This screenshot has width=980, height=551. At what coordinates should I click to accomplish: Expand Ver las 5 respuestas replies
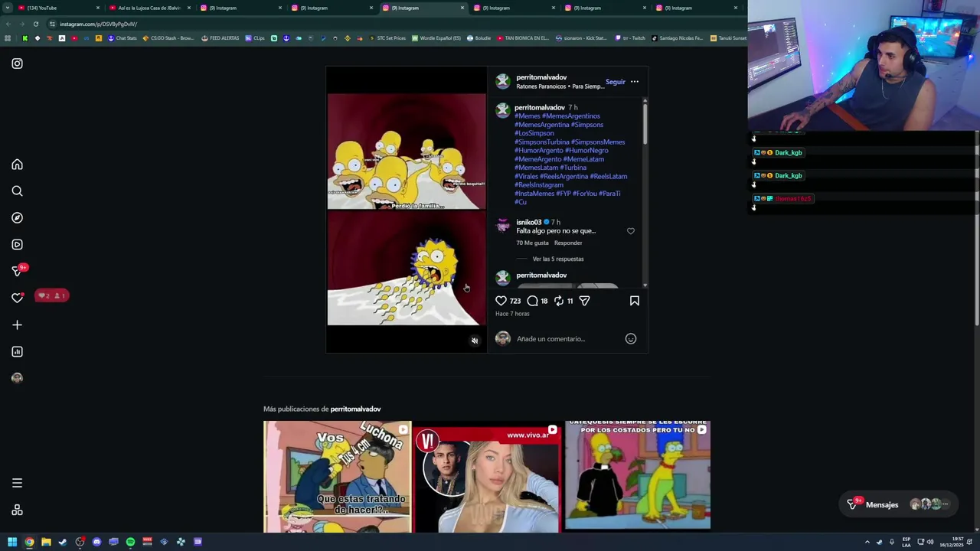pyautogui.click(x=558, y=259)
